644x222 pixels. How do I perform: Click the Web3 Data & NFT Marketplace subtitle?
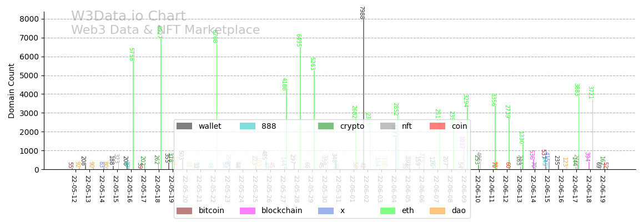point(165,31)
